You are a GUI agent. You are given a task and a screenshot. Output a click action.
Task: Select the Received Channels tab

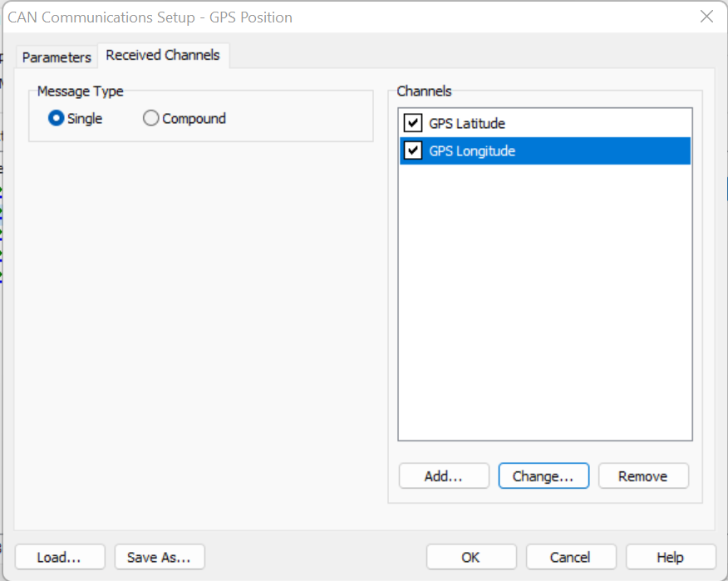(163, 55)
